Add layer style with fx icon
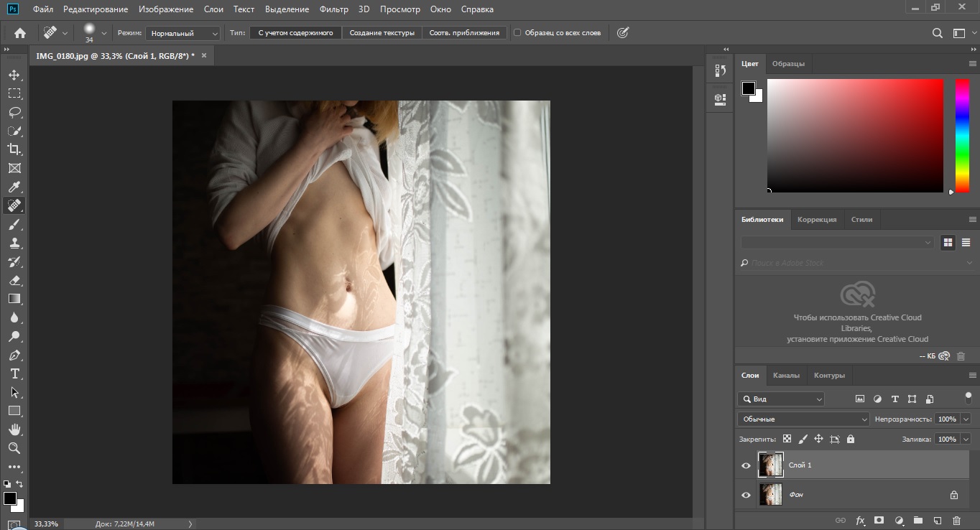 [x=860, y=520]
